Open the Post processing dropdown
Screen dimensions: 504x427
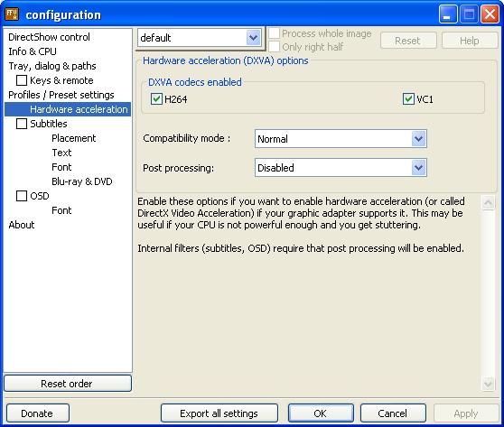(x=341, y=167)
